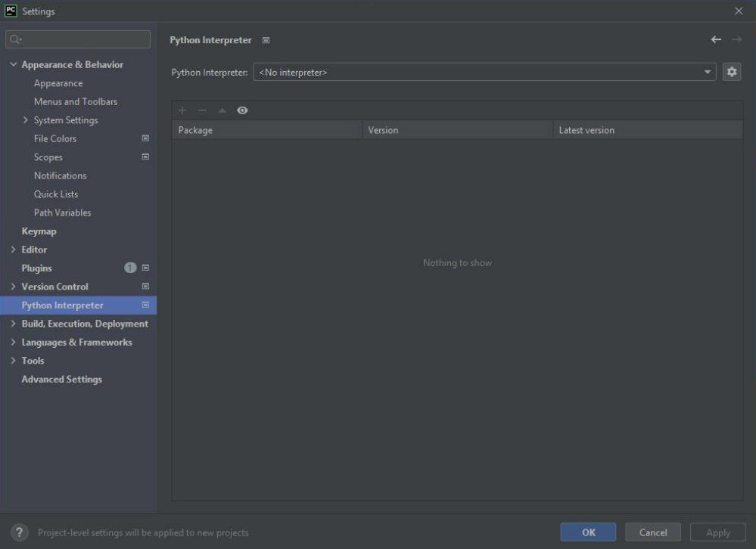756x549 pixels.
Task: Click the Install package plus icon
Action: tap(182, 110)
